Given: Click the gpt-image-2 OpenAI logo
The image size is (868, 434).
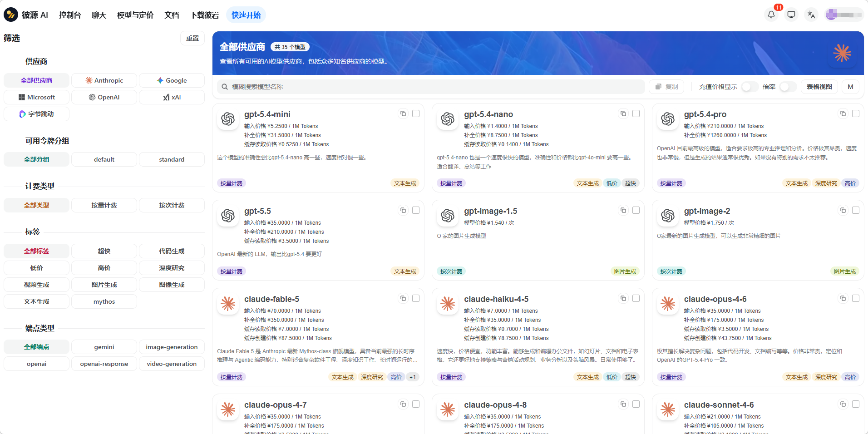Looking at the screenshot, I should 668,216.
